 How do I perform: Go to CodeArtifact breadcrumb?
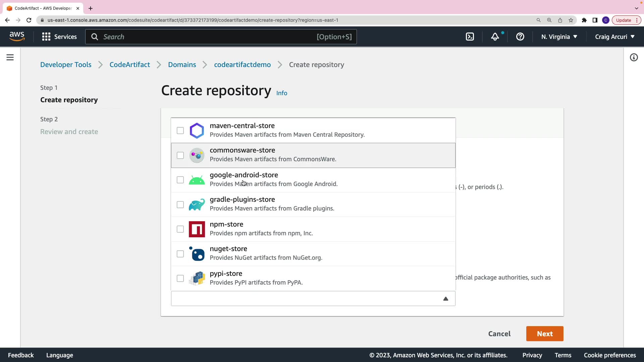pyautogui.click(x=129, y=65)
